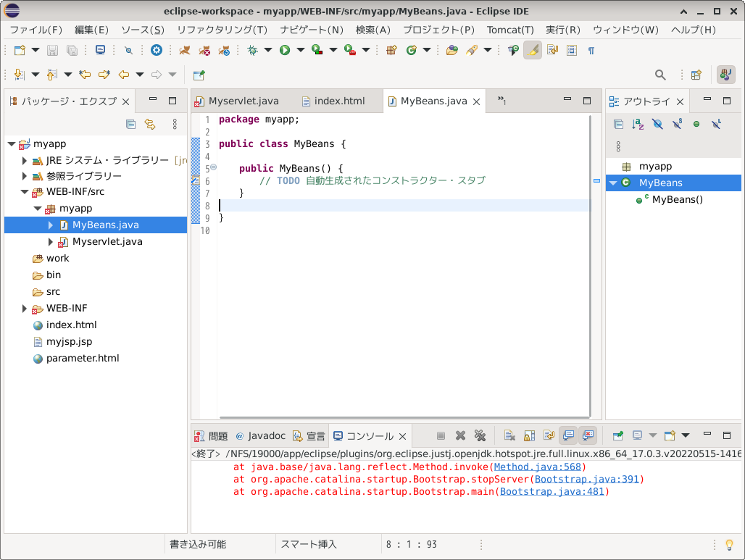Image resolution: width=745 pixels, height=560 pixels.
Task: Toggle Scroll Lock in the console toolbar
Action: [529, 435]
